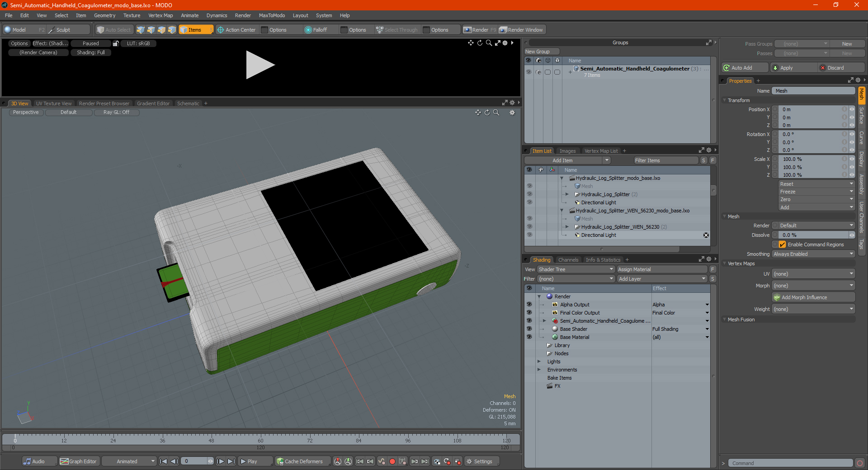Screen dimensions: 868x470
Task: Select Materials selection mode icon
Action: [172, 30]
